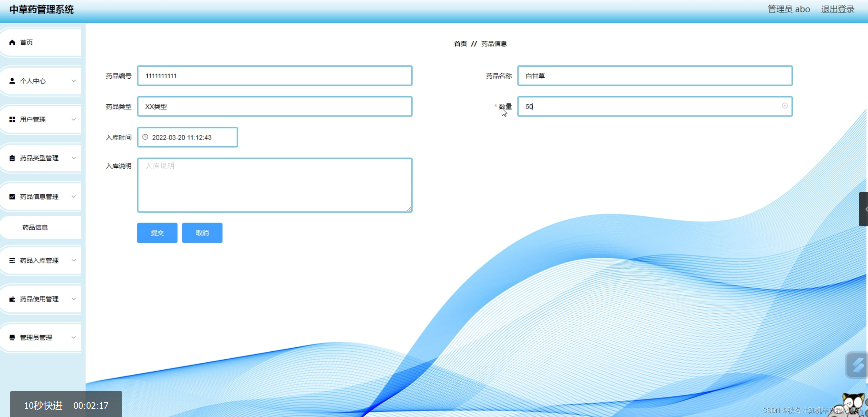
Task: Collapse the 药品信息管理 chevron
Action: coord(73,196)
